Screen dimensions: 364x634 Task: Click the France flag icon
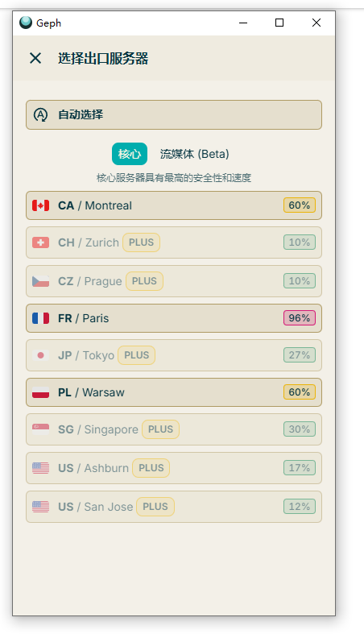[41, 318]
